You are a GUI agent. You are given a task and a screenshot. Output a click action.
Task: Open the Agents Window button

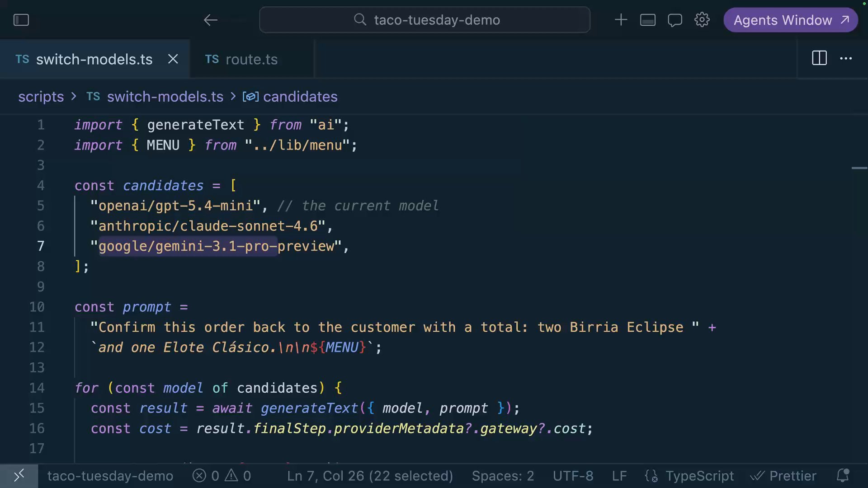click(x=791, y=20)
